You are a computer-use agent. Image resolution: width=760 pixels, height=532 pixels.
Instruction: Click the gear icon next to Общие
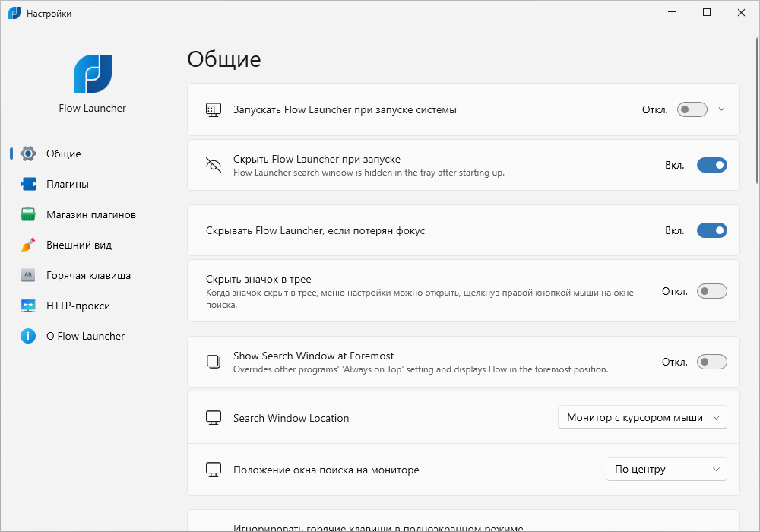[x=28, y=154]
